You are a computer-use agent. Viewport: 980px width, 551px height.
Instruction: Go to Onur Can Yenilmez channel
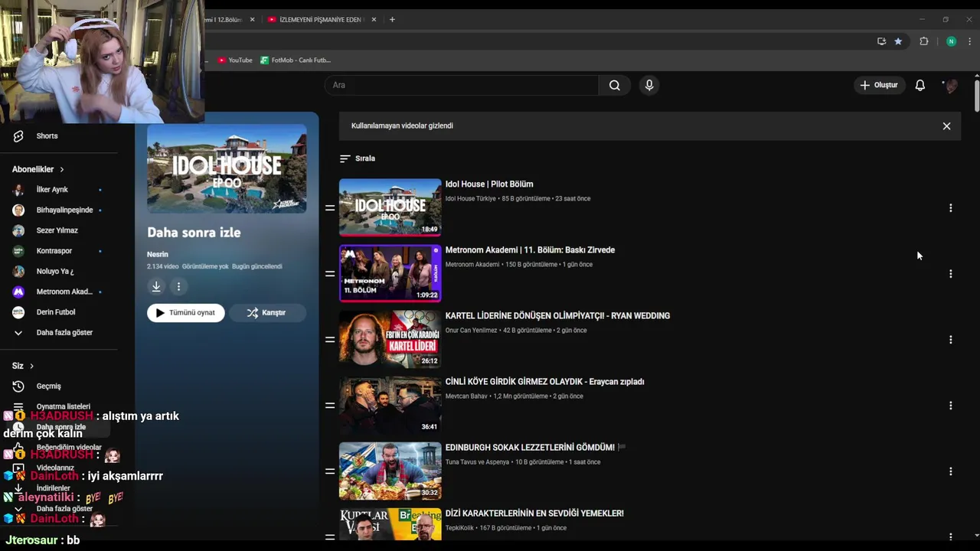(471, 331)
